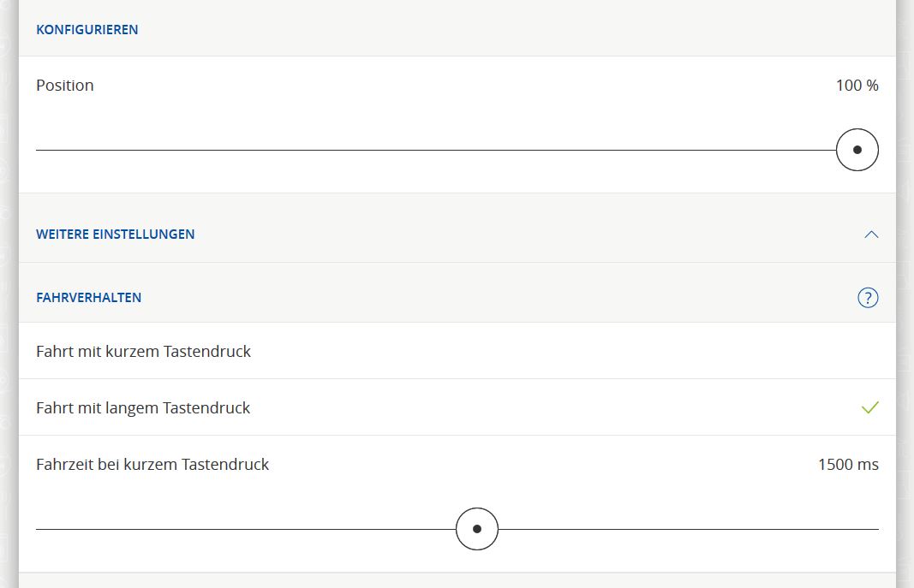
Task: Click the 1500 ms travel time value
Action: 847,465
